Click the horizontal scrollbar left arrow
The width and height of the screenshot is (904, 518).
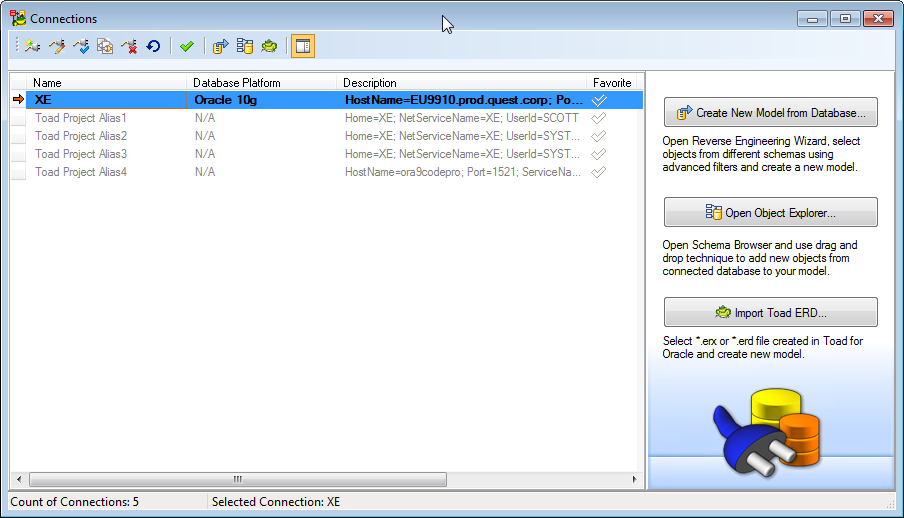pos(19,479)
